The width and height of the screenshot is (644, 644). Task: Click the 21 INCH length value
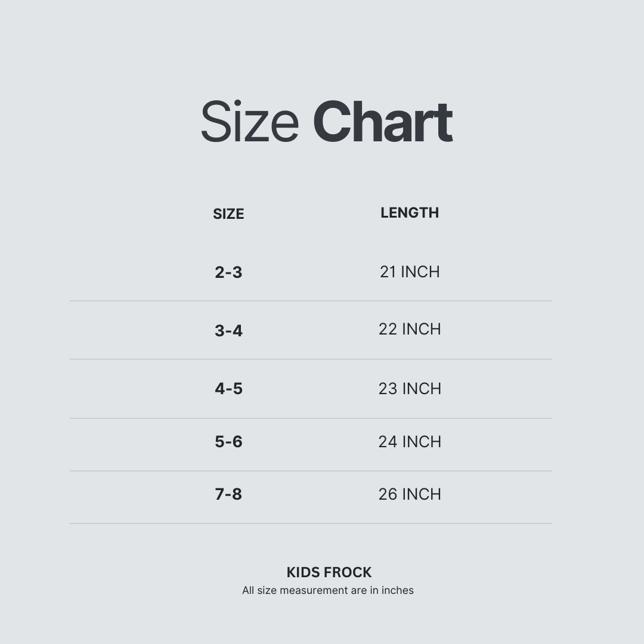coord(410,272)
